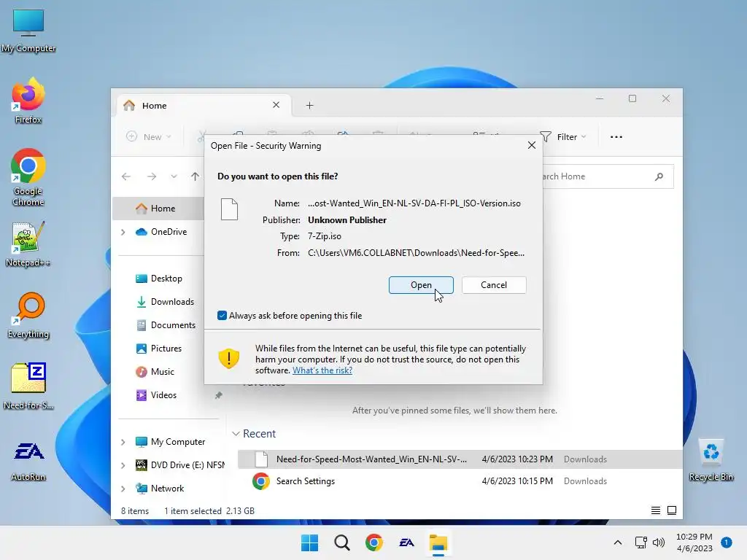Open Videos in the sidebar
The height and width of the screenshot is (560, 747).
click(156, 394)
